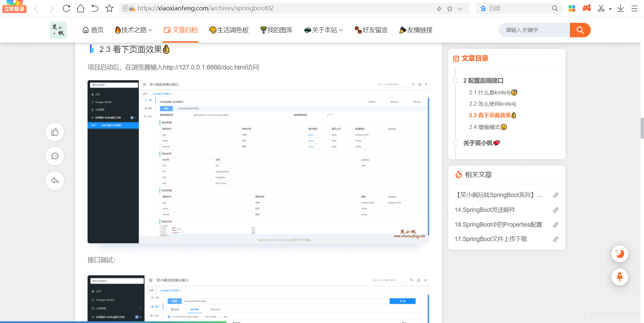Click the Baidu search magnifier icon
Image resolution: width=644 pixels, height=323 pixels.
point(555,8)
